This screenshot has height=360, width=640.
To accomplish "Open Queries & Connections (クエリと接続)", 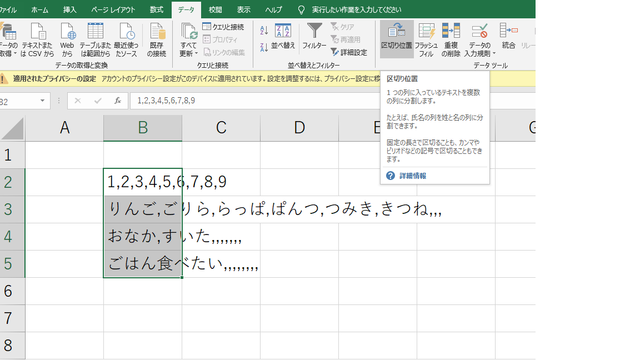I will [x=223, y=27].
